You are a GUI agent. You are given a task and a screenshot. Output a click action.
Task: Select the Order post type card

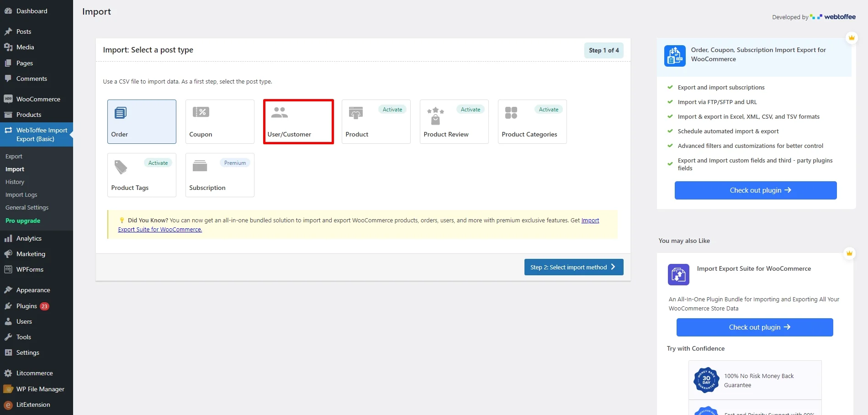point(142,121)
